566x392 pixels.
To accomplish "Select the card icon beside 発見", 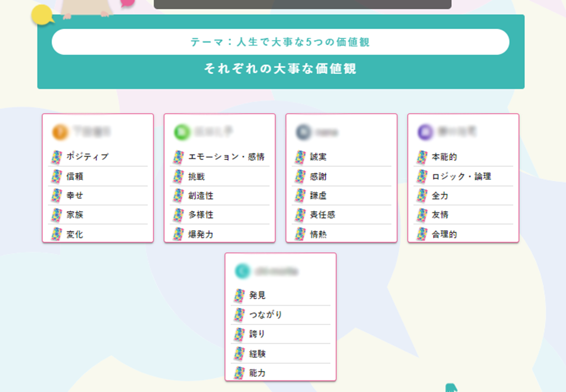I will click(239, 296).
